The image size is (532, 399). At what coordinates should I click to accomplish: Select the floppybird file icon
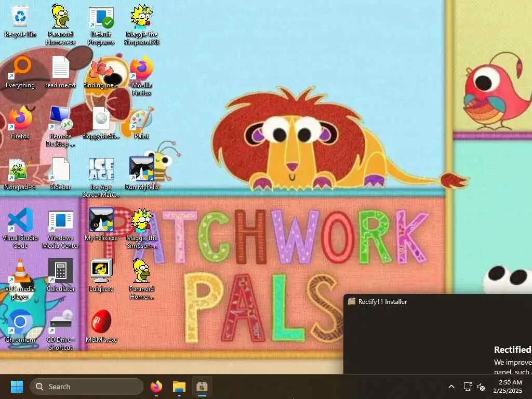pos(101,123)
